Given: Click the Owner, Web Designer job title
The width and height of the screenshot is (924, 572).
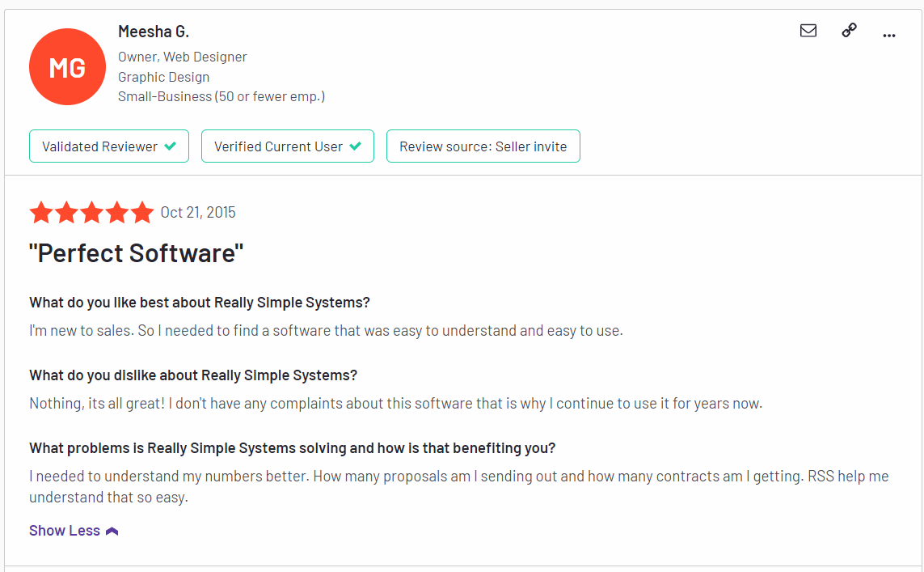Looking at the screenshot, I should tap(182, 57).
